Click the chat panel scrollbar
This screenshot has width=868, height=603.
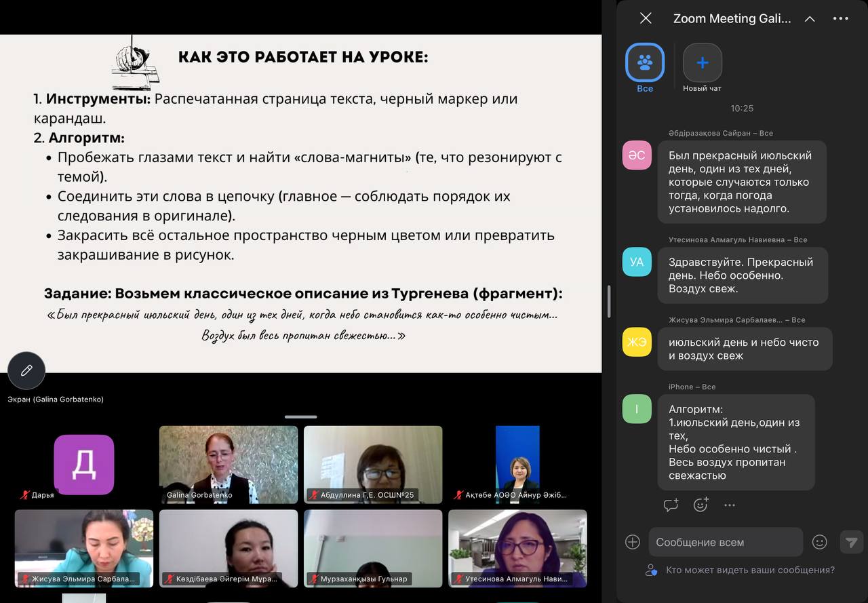[609, 302]
